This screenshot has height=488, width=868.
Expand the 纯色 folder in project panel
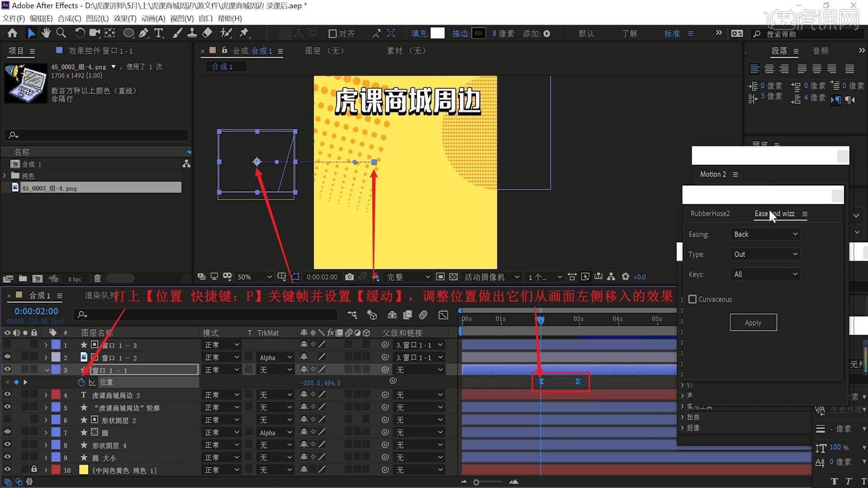pyautogui.click(x=5, y=175)
